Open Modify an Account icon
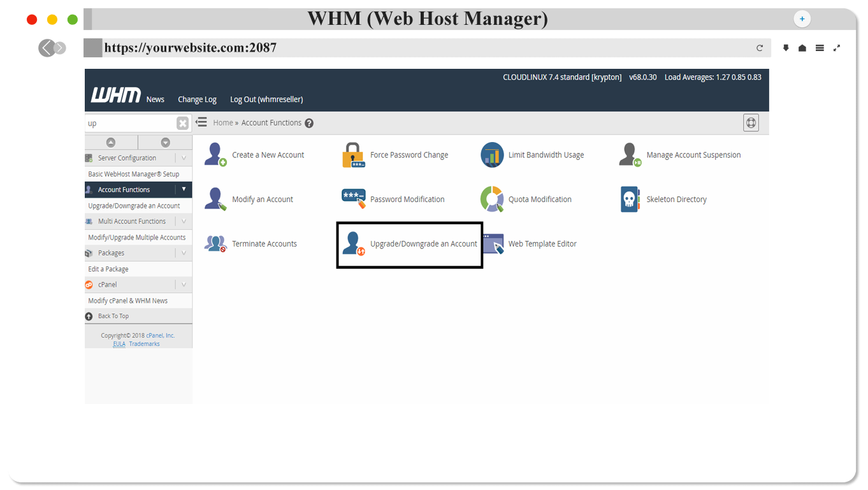This screenshot has width=868, height=490. (x=215, y=199)
